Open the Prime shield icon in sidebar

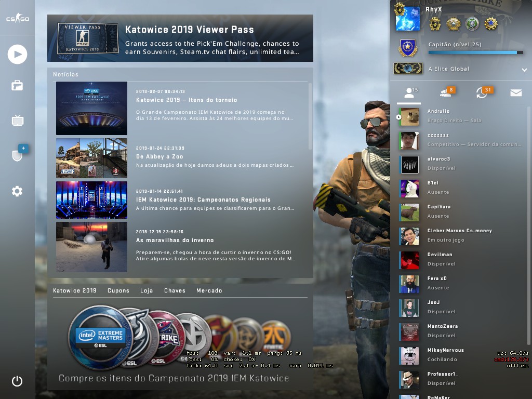[x=17, y=155]
